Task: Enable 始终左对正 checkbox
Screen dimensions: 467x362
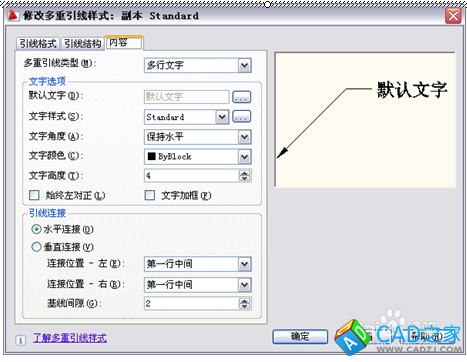Action: coord(34,195)
